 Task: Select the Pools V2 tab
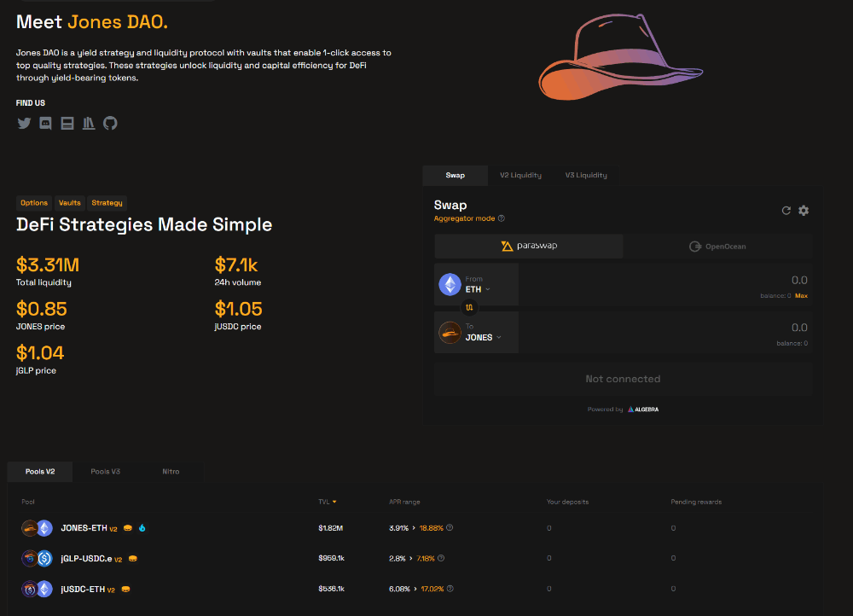click(x=40, y=471)
